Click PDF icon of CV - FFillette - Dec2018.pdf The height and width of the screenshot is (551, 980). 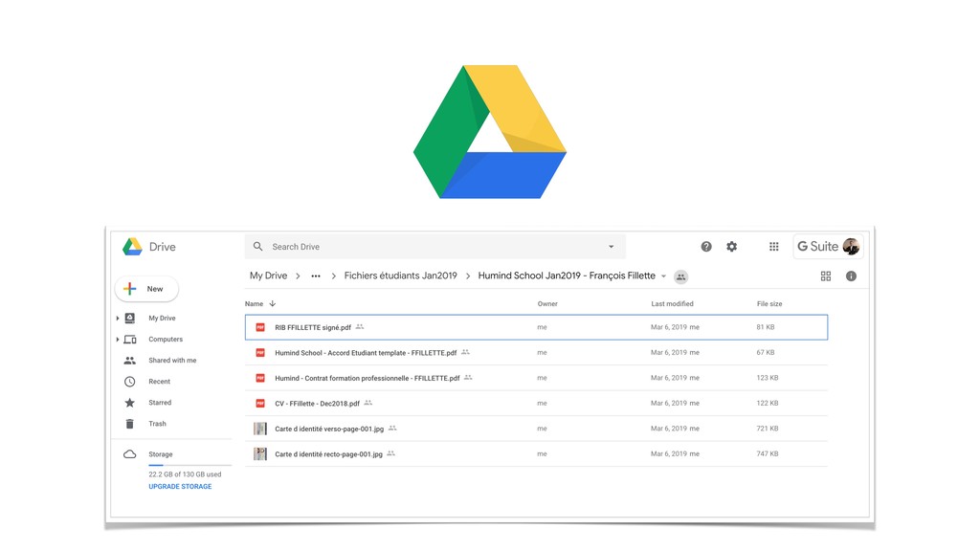pos(260,404)
